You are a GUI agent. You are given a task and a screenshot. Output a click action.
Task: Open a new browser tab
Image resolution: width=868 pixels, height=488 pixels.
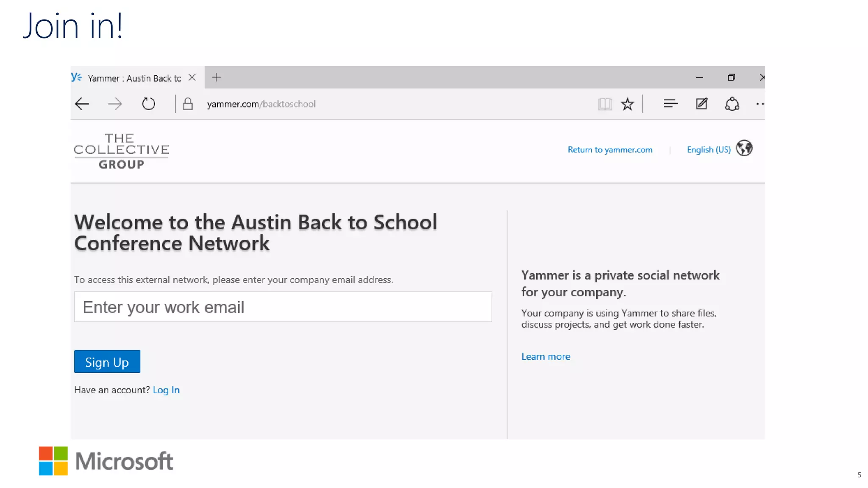217,77
